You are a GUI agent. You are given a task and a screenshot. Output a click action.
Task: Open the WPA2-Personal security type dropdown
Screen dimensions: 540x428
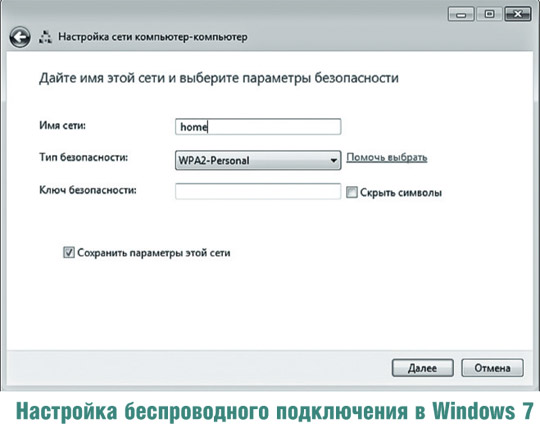[258, 160]
